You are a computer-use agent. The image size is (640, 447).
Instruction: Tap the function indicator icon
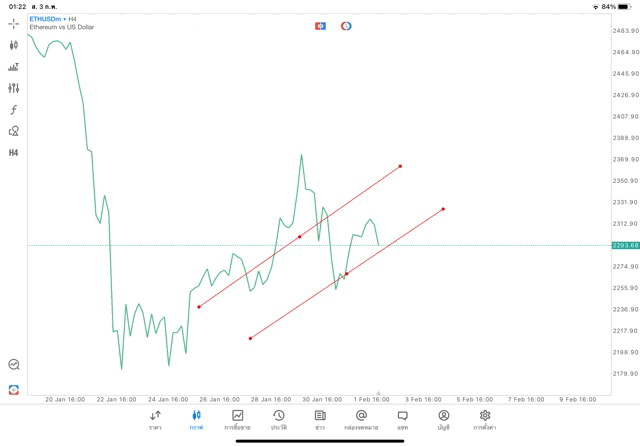pos(14,110)
